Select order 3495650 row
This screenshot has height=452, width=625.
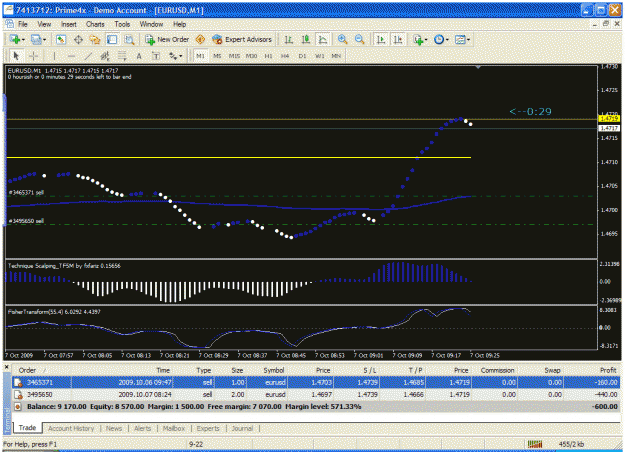pos(316,395)
